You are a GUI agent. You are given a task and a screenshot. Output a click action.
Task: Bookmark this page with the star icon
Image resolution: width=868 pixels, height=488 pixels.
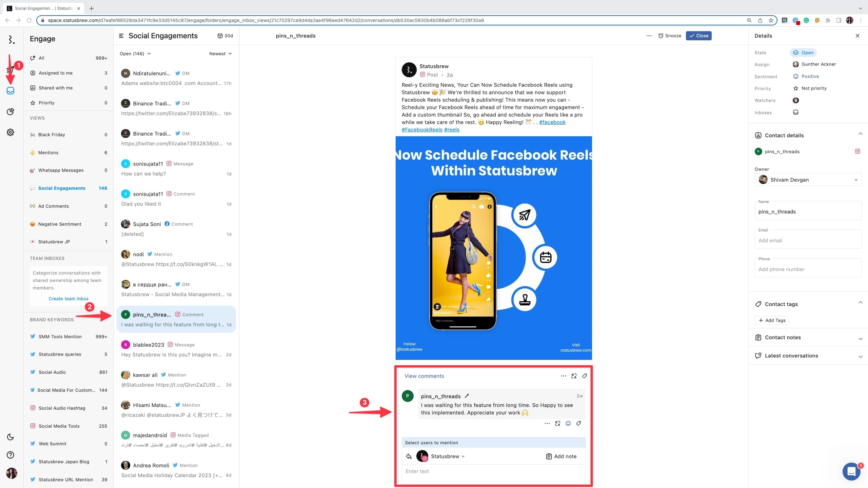771,20
